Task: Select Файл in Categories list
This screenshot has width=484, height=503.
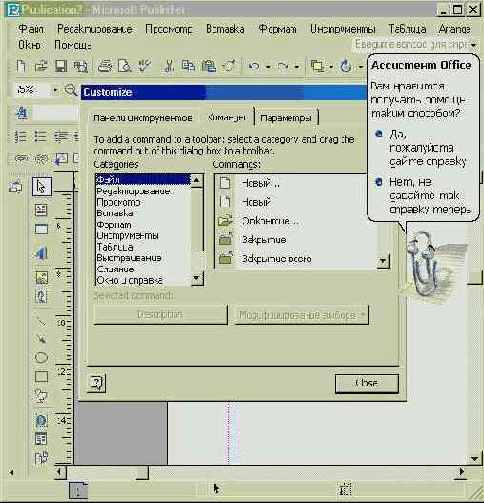Action: click(143, 180)
